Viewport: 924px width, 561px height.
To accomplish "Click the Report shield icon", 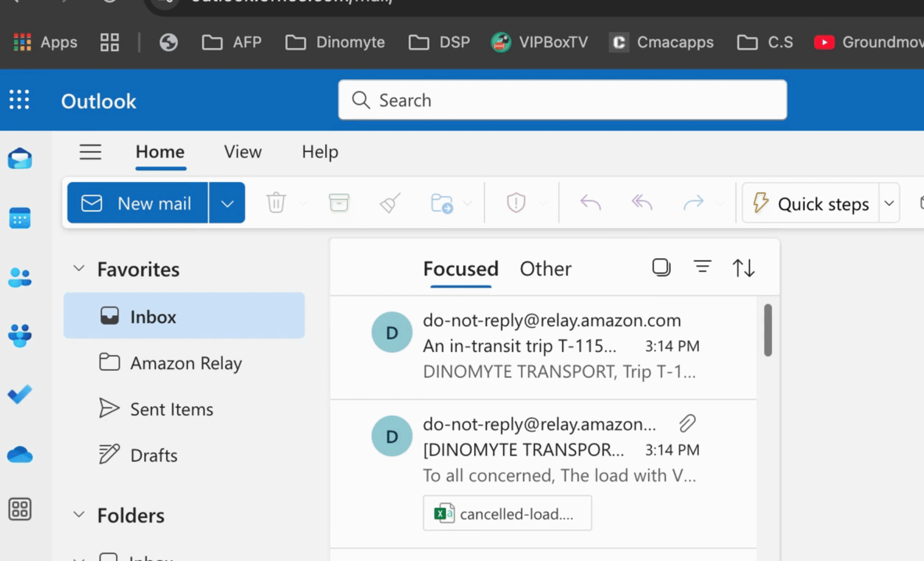I will [516, 203].
